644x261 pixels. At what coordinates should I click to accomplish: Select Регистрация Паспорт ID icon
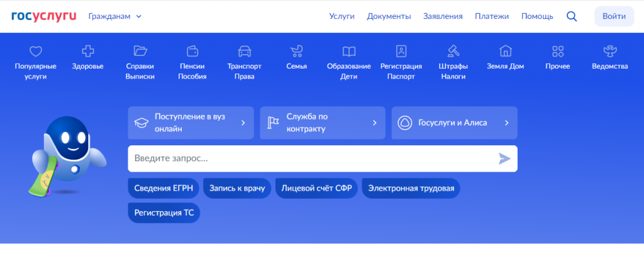coord(401,52)
